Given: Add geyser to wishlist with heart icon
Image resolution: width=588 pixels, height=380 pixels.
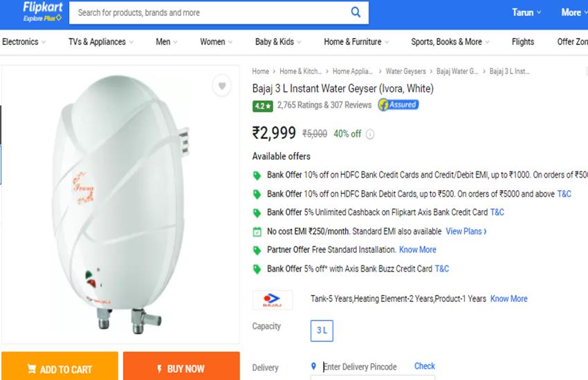Looking at the screenshot, I should coord(222,86).
